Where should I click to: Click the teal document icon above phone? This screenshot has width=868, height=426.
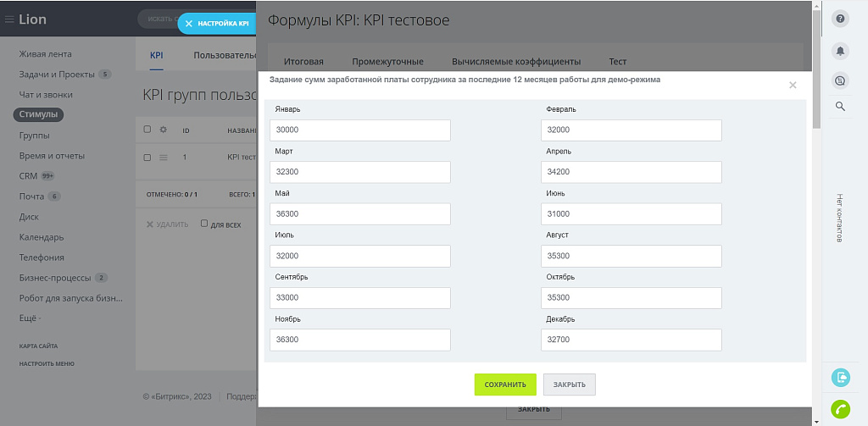click(840, 378)
